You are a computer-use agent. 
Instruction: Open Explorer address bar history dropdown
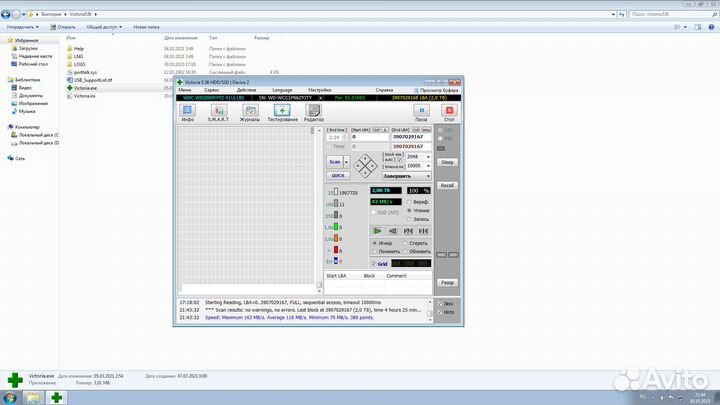pyautogui.click(x=613, y=15)
